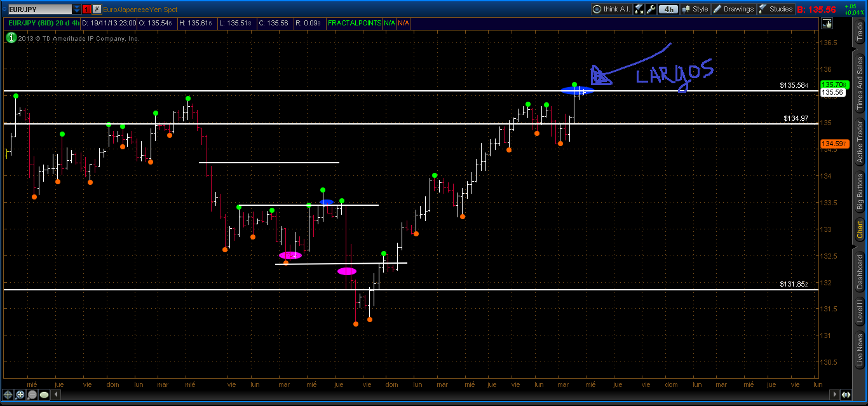The height and width of the screenshot is (406, 868).
Task: Open the Style dropdown menu
Action: 695,9
